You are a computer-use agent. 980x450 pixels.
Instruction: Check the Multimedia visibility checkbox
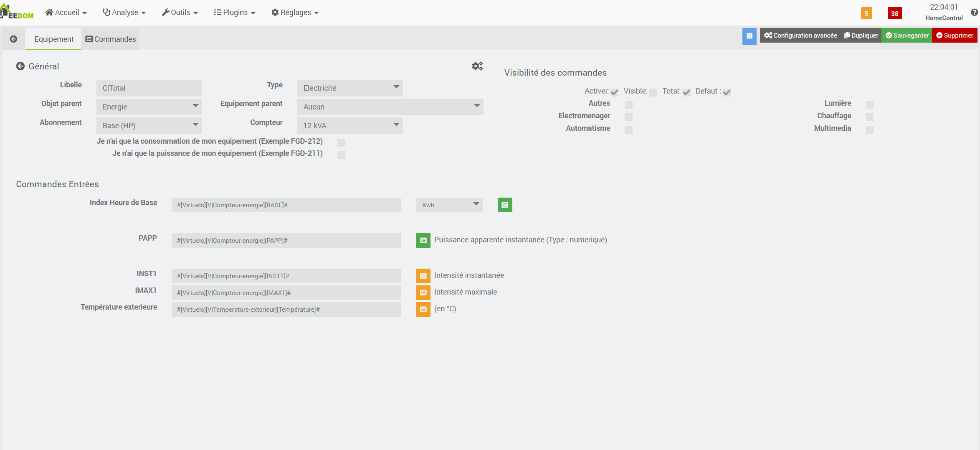[x=870, y=130]
